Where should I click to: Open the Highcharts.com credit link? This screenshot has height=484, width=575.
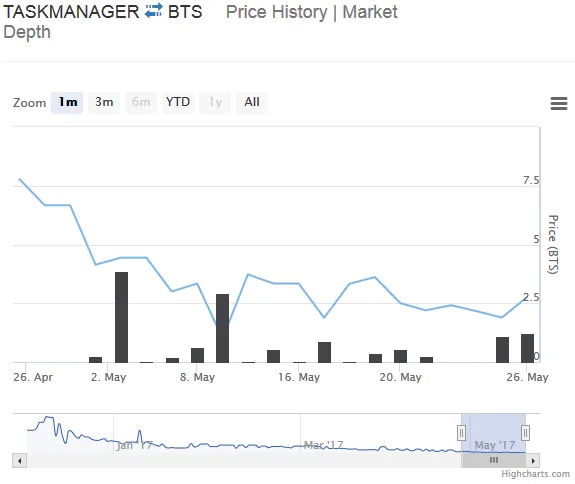(535, 474)
